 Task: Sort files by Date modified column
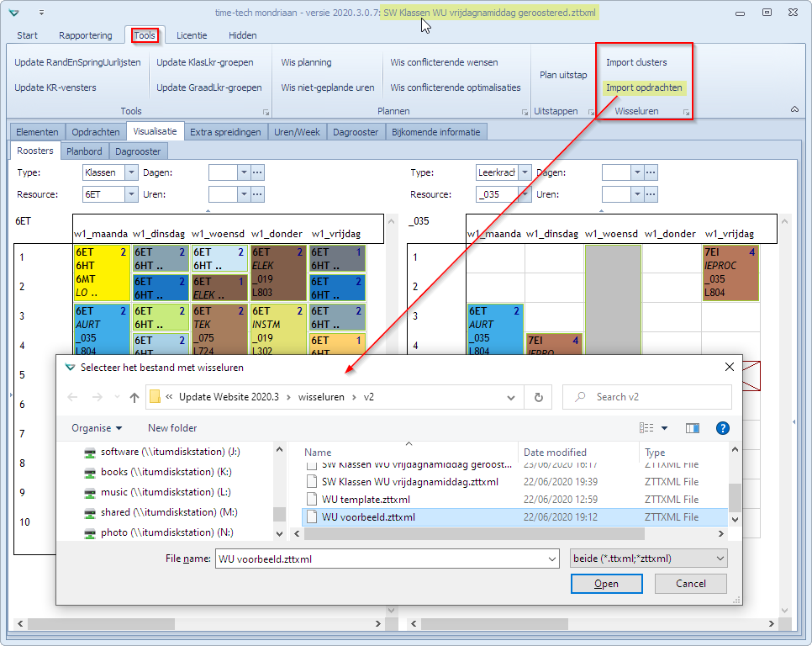[x=555, y=453]
